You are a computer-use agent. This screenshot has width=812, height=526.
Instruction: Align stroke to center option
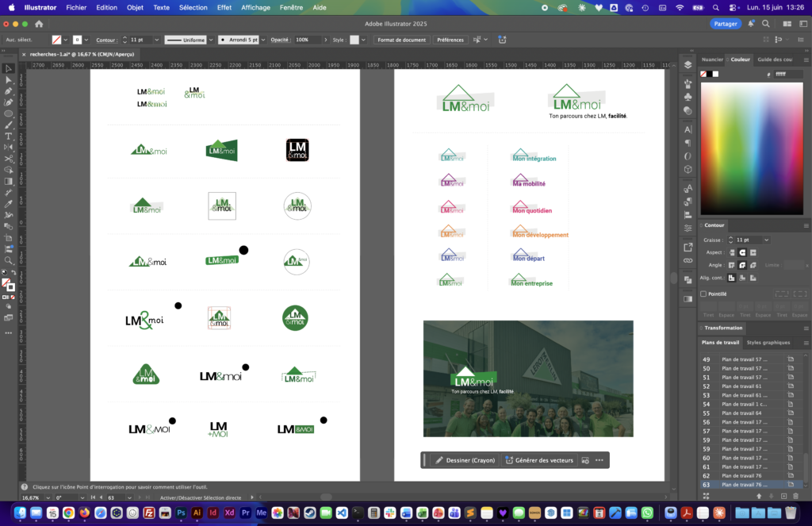tap(732, 278)
